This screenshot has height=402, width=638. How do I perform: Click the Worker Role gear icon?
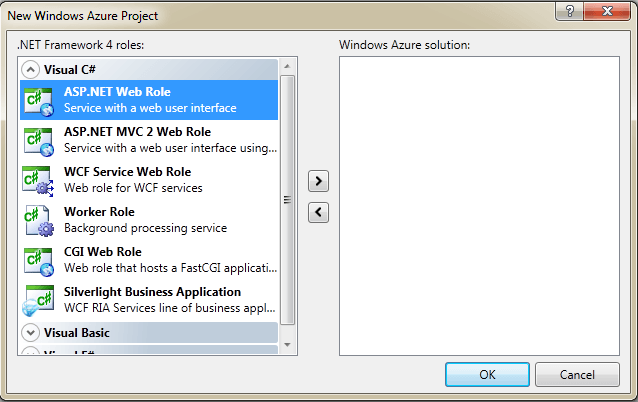point(39,221)
